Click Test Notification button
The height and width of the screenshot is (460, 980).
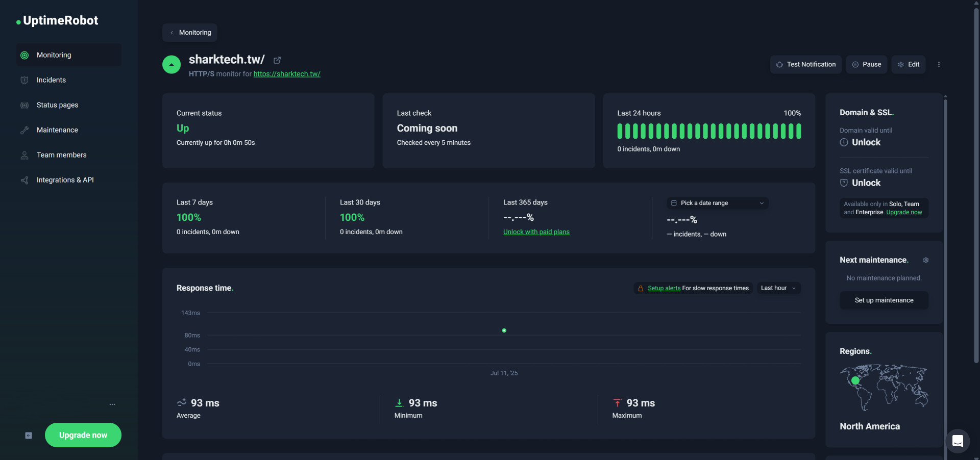tap(806, 65)
